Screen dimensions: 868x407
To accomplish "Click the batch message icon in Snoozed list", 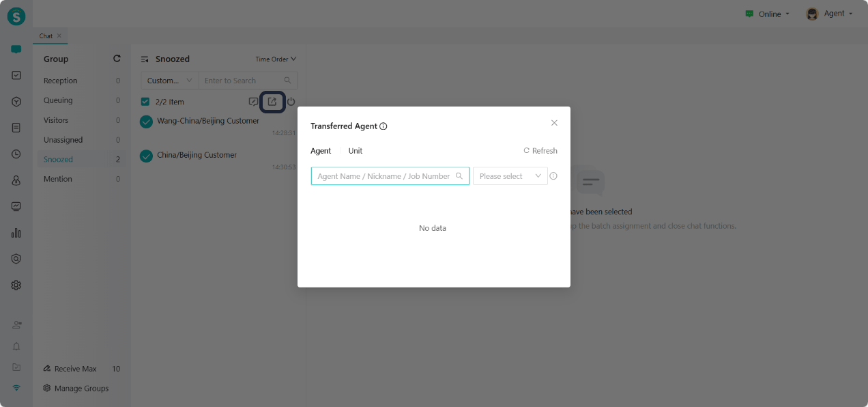I will (253, 102).
